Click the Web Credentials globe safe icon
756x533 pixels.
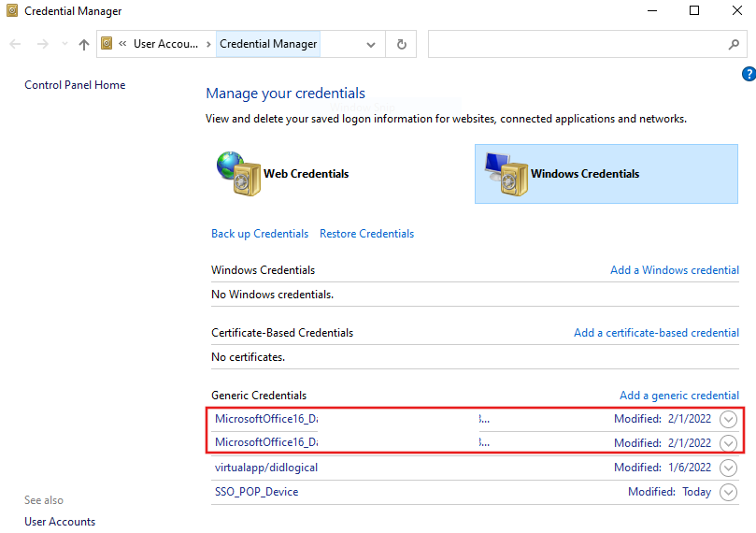tap(239, 174)
